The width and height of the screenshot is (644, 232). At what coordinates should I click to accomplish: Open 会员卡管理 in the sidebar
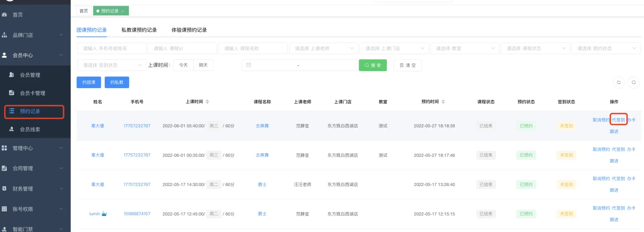(x=32, y=93)
